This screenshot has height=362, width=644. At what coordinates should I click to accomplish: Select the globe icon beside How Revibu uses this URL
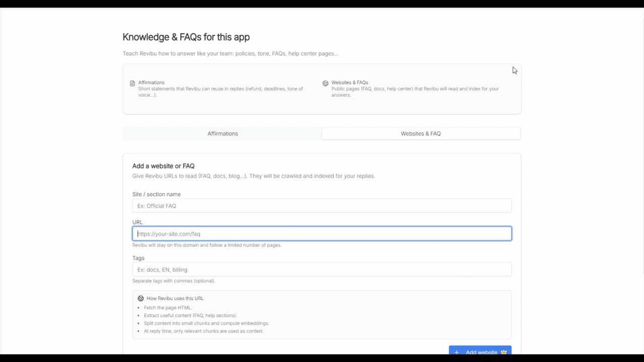(x=141, y=298)
